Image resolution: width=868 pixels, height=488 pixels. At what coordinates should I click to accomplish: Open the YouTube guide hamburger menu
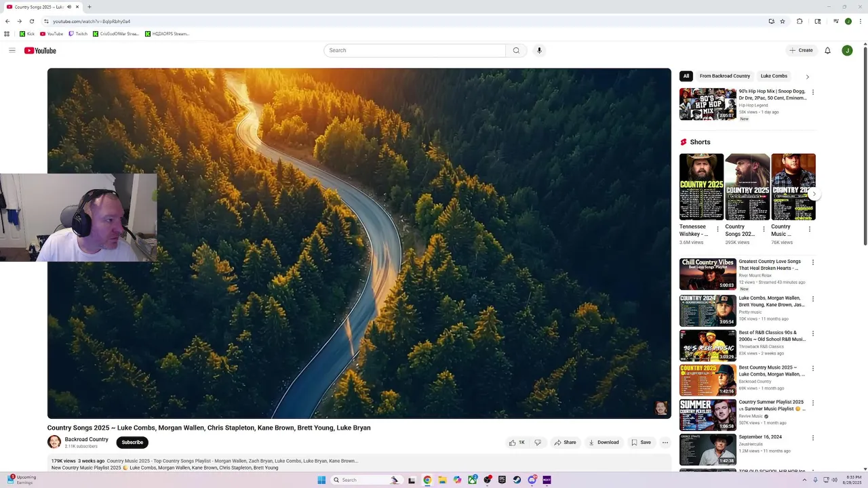pos(12,50)
